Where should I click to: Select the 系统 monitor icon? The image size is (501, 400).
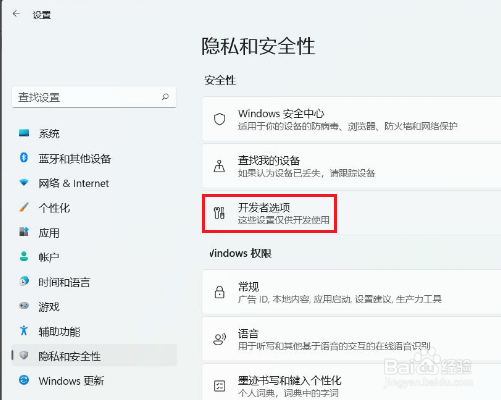24,133
